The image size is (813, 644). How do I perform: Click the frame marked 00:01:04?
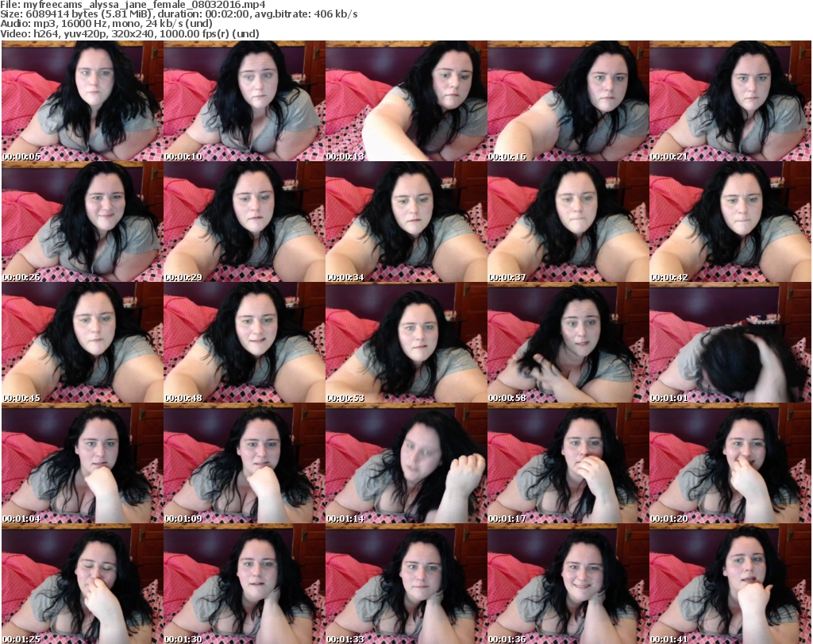tap(82, 464)
